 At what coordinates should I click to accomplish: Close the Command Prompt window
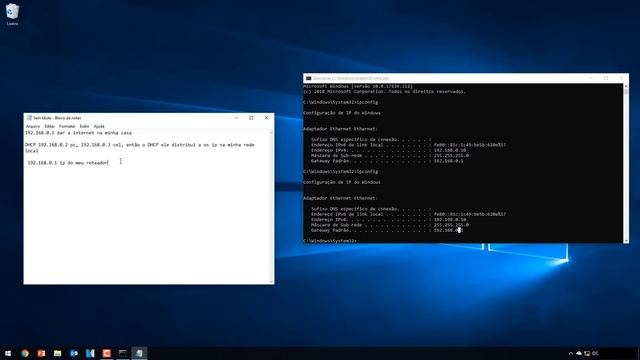point(621,78)
